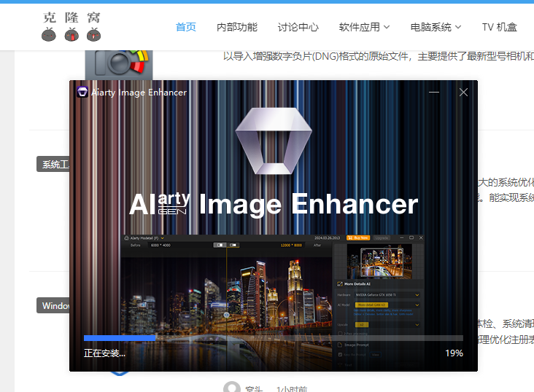Open the TV 机盒 navigation item
Viewport: 534px width, 392px height.
pos(499,27)
